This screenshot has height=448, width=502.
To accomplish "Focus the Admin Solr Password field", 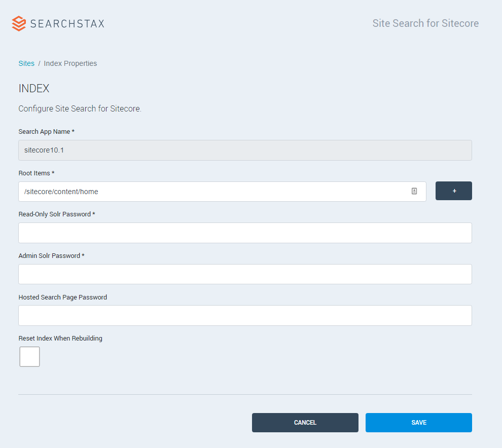I will coord(245,274).
